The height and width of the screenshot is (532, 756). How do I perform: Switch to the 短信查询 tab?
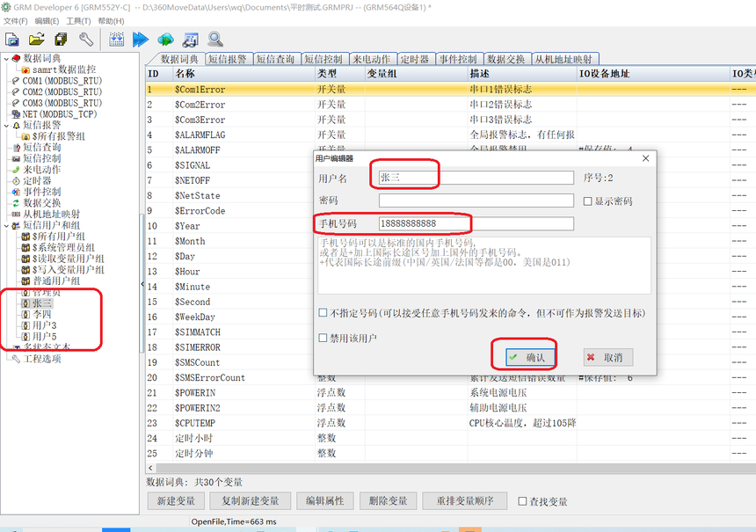click(x=275, y=59)
